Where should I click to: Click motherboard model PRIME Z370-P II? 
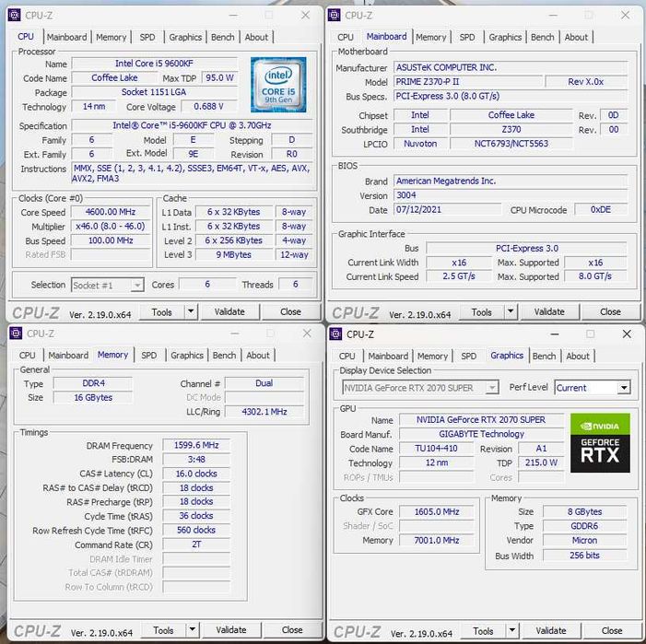tap(468, 81)
